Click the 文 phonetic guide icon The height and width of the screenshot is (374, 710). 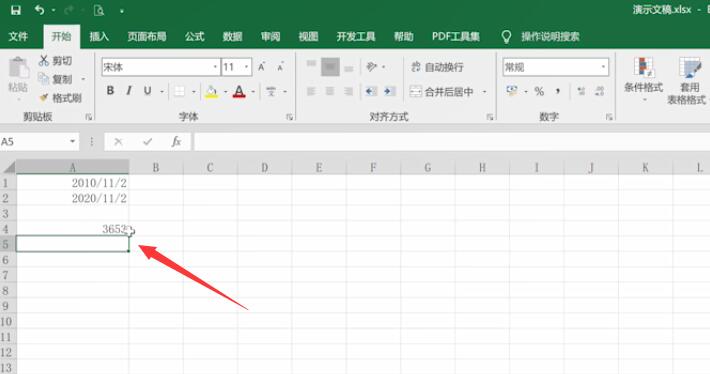point(271,91)
